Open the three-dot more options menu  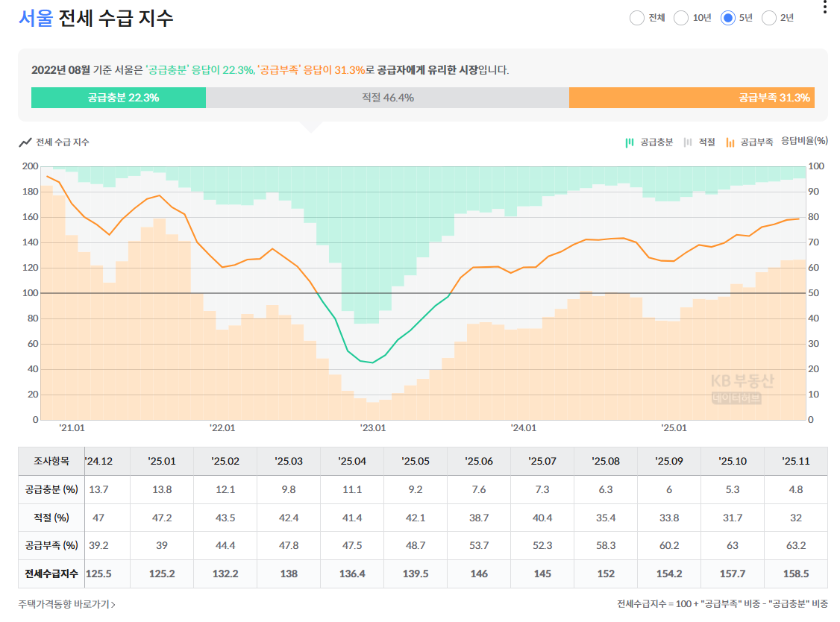[x=824, y=7]
